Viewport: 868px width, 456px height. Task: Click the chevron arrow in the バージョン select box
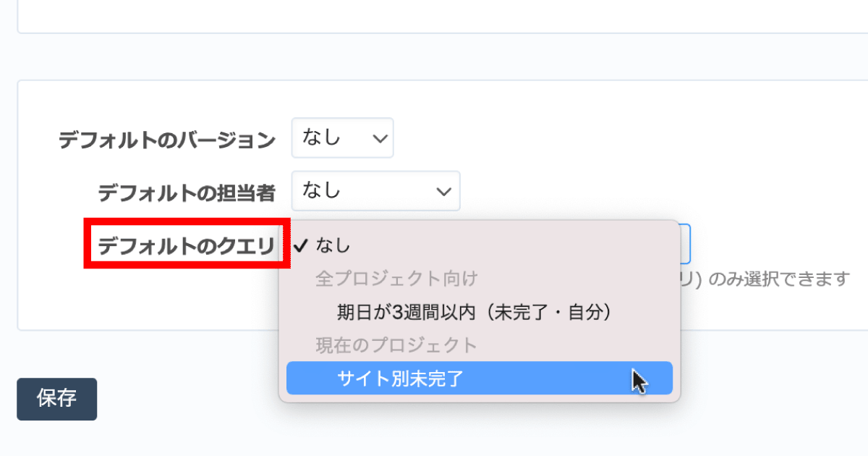coord(379,138)
